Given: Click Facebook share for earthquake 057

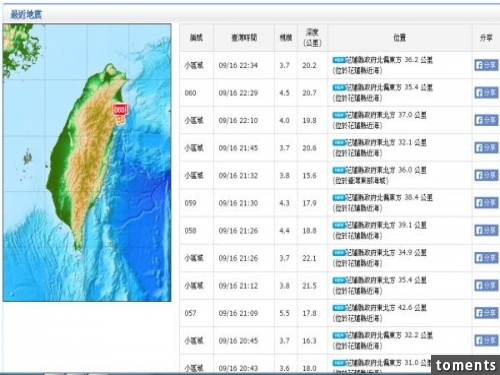Looking at the screenshot, I should (486, 313).
